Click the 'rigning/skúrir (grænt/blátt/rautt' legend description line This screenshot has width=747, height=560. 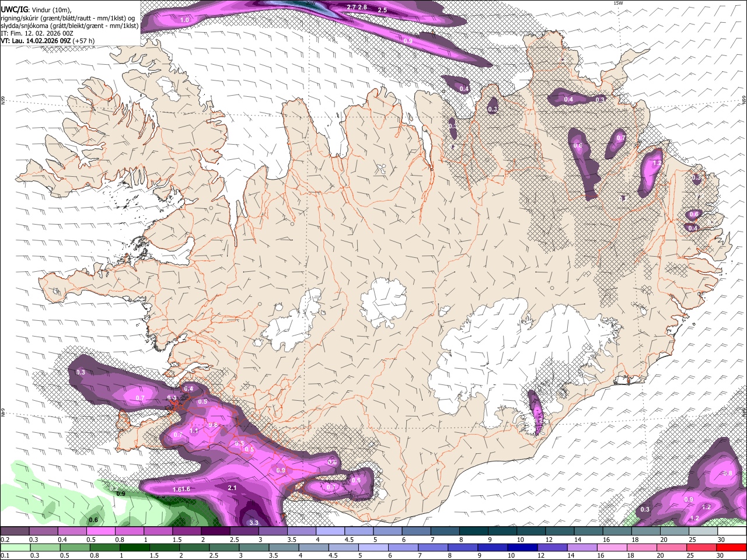click(x=68, y=17)
